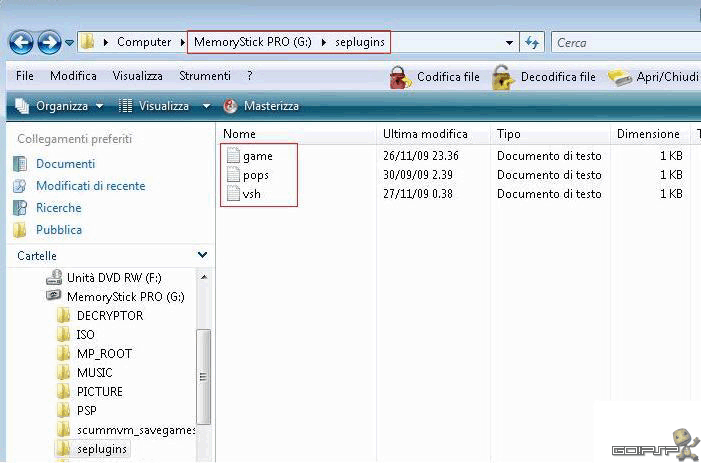Viewport: 701px width, 463px height.
Task: Open the Strumenti menu
Action: 205,76
